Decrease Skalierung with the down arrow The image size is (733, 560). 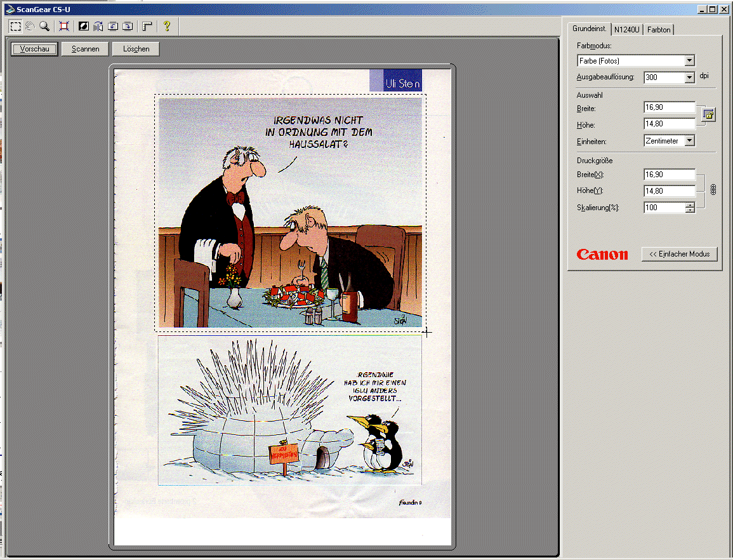click(x=690, y=210)
